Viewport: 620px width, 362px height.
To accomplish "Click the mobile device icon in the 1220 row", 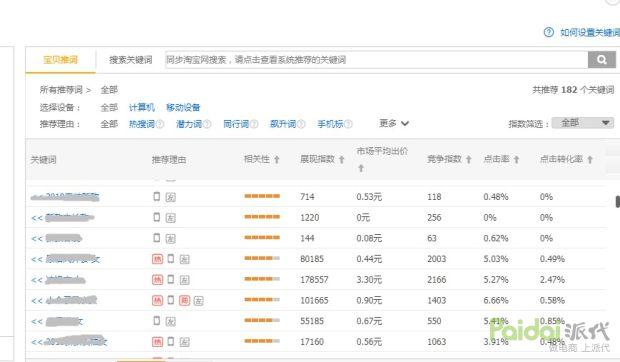I will click(157, 217).
